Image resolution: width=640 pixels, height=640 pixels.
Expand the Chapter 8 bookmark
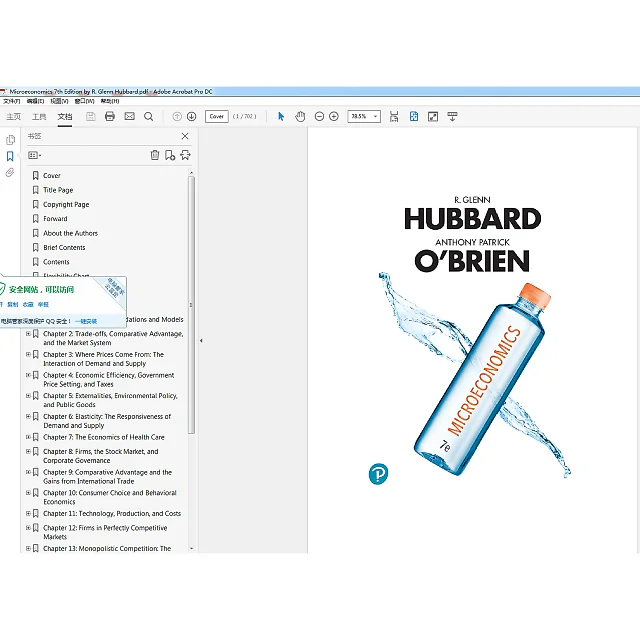coord(28,451)
